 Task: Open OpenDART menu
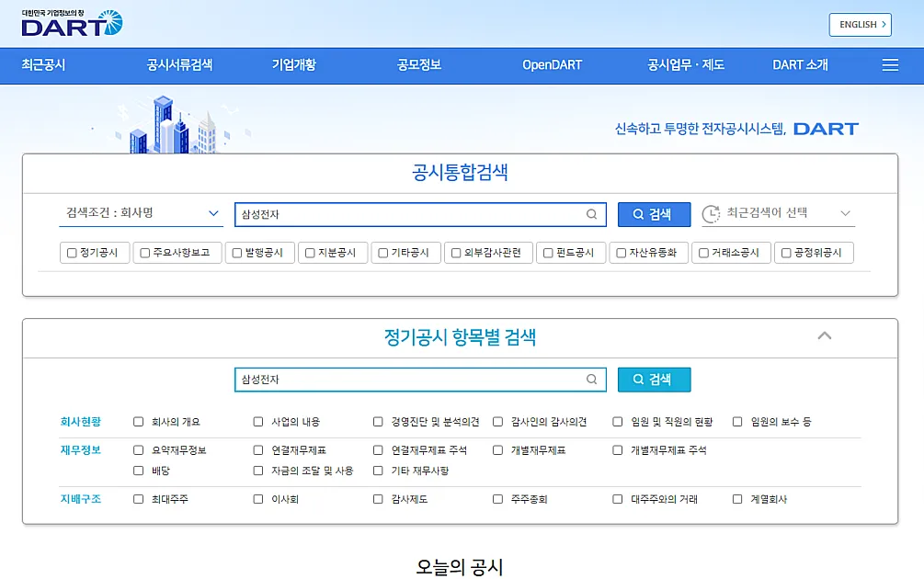pos(553,64)
